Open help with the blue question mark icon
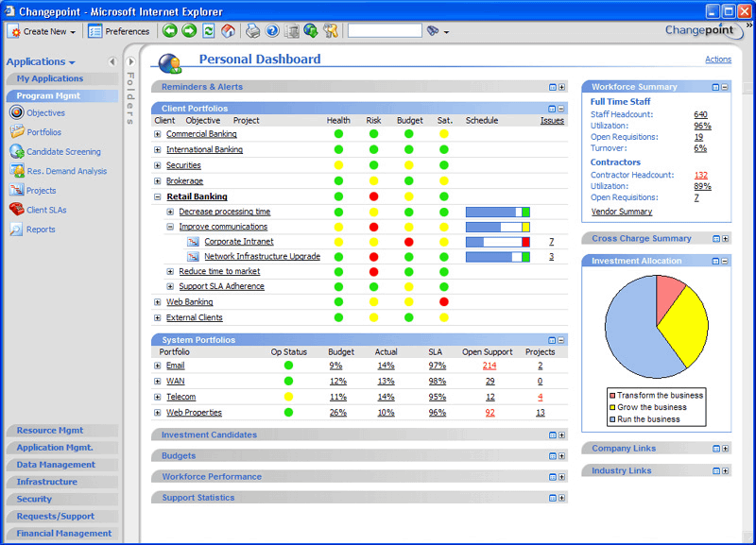This screenshot has height=545, width=756. [x=272, y=31]
